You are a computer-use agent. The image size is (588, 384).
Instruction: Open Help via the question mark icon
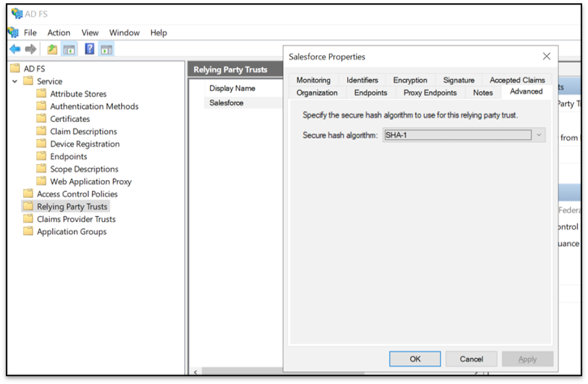88,49
